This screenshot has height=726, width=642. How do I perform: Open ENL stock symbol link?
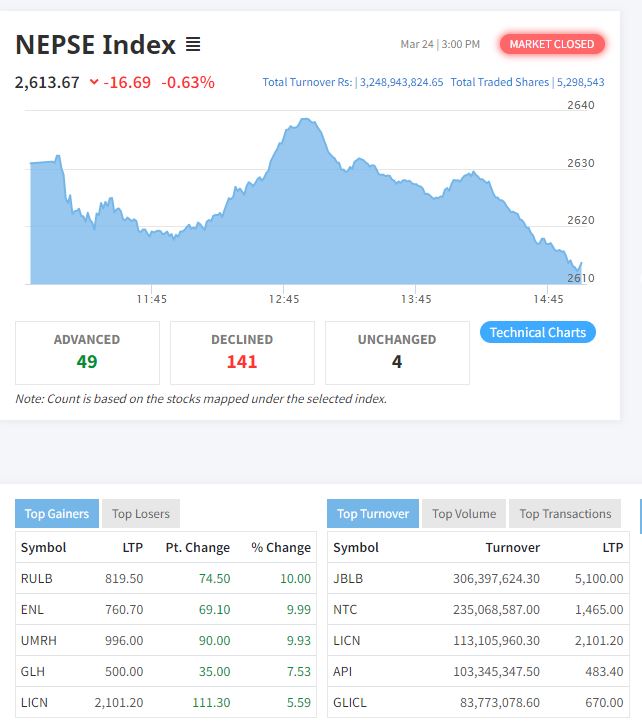31,609
